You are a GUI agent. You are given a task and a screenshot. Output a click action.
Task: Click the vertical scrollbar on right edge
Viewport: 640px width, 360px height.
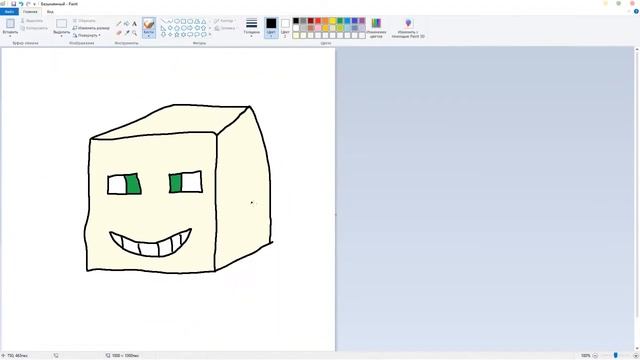[x=636, y=184]
